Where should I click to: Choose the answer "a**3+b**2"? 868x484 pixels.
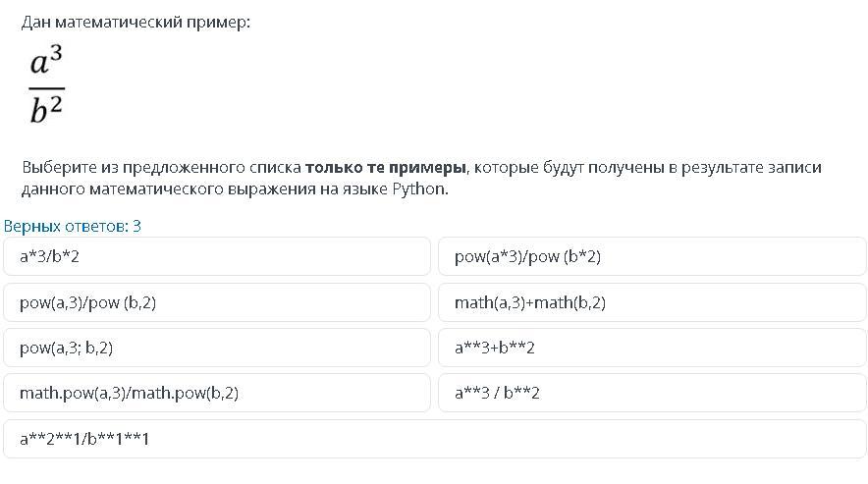coord(652,348)
